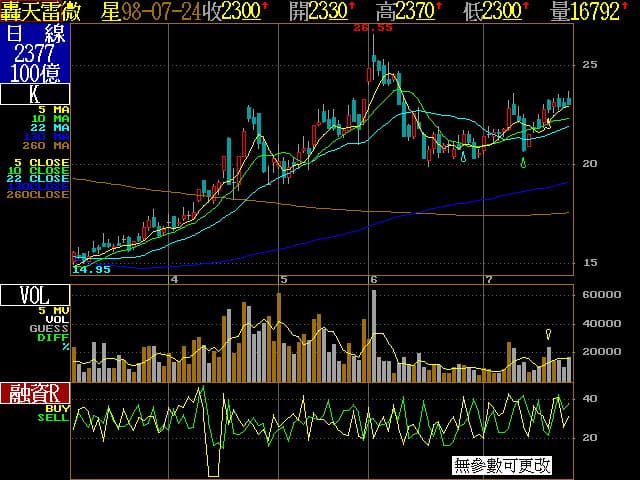The height and width of the screenshot is (480, 640).
Task: Click the red up arrow after 收2300
Action: coord(265,7)
